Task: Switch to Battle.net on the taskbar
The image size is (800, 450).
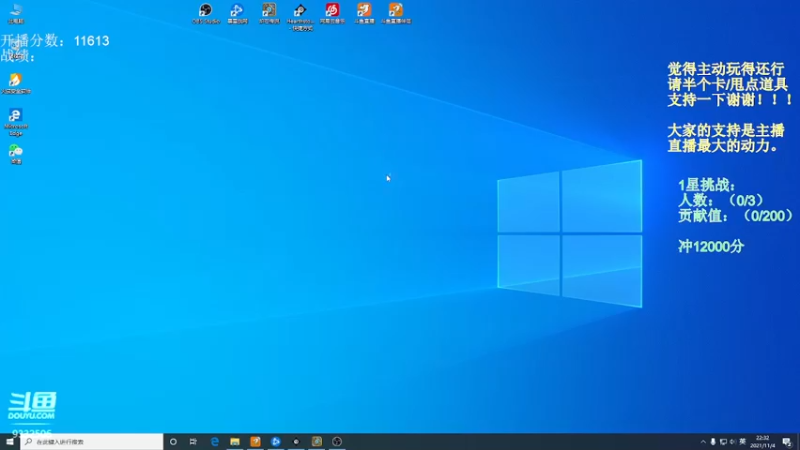Action: click(276, 442)
